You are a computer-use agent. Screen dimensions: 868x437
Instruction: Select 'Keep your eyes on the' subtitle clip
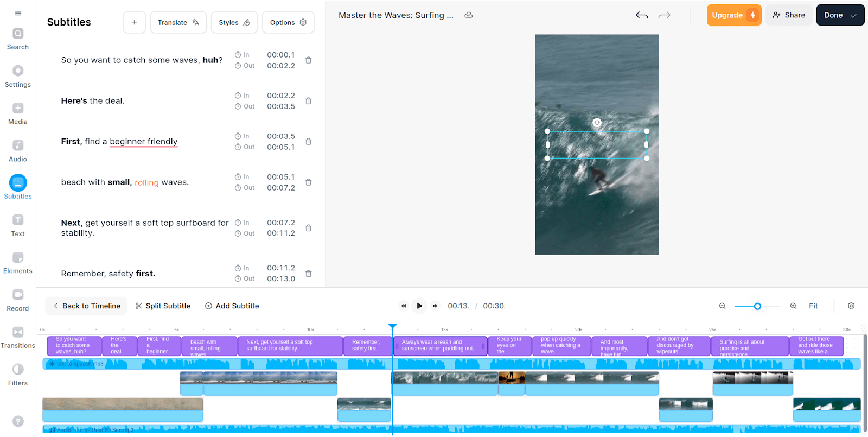click(509, 346)
